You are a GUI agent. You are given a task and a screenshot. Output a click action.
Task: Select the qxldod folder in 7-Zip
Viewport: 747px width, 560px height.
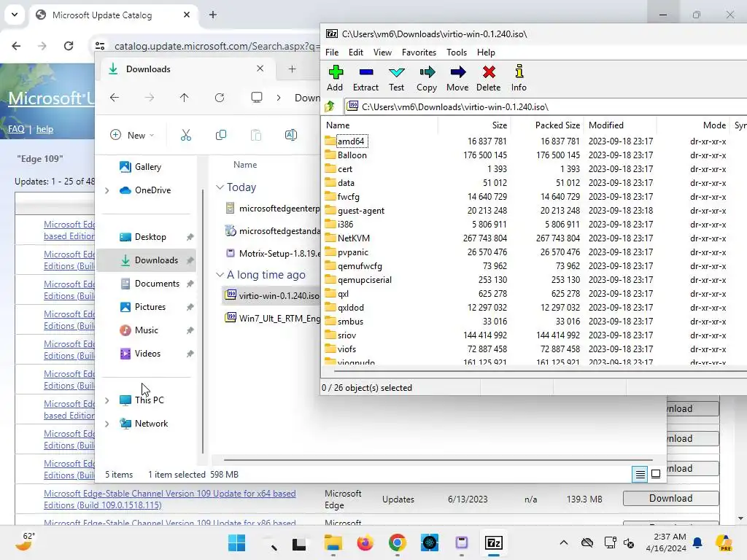pos(351,307)
